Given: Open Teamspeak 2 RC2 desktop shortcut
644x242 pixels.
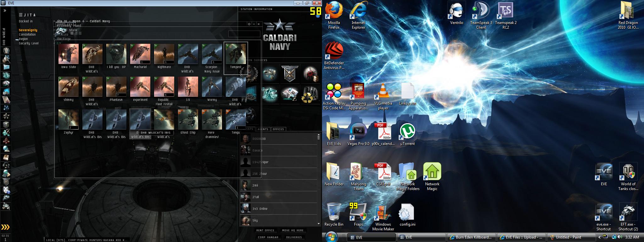Looking at the screenshot, I should [x=506, y=15].
